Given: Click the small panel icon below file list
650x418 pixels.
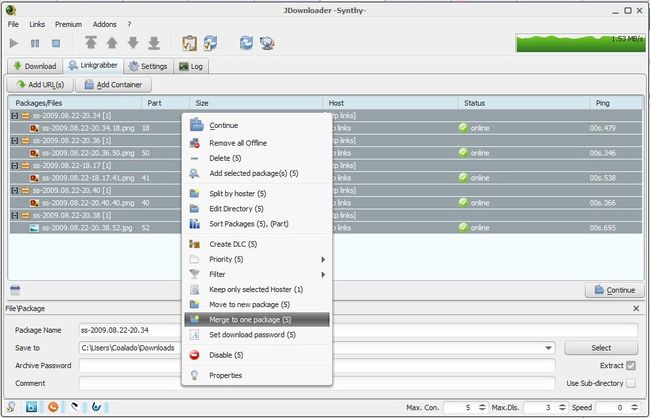Looking at the screenshot, I should 15,290.
